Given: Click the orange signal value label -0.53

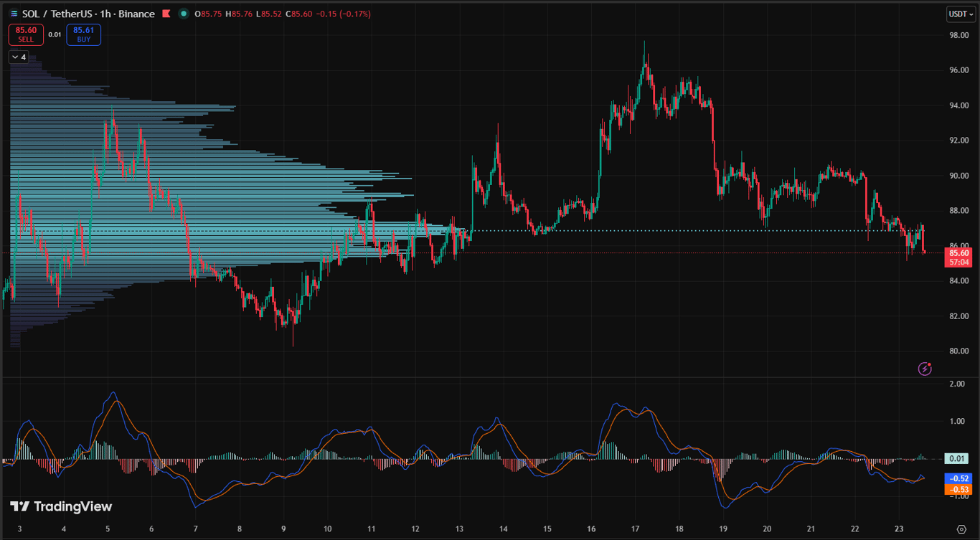Looking at the screenshot, I should point(958,489).
